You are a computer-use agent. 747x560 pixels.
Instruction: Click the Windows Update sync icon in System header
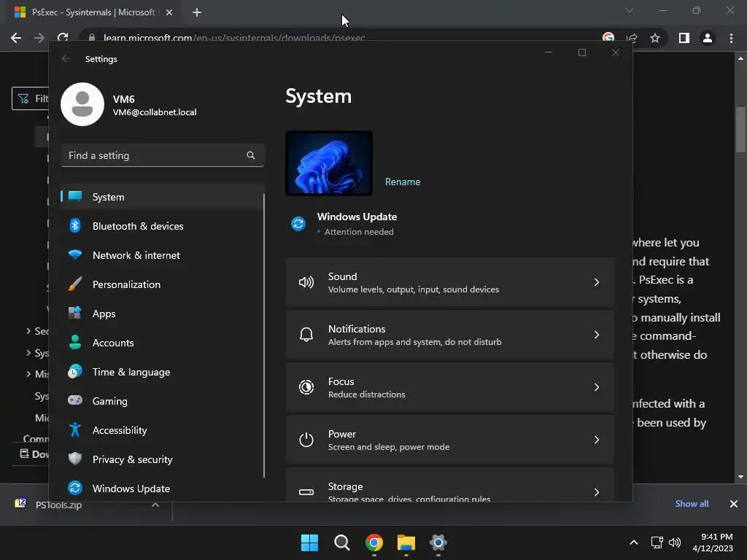tap(298, 223)
